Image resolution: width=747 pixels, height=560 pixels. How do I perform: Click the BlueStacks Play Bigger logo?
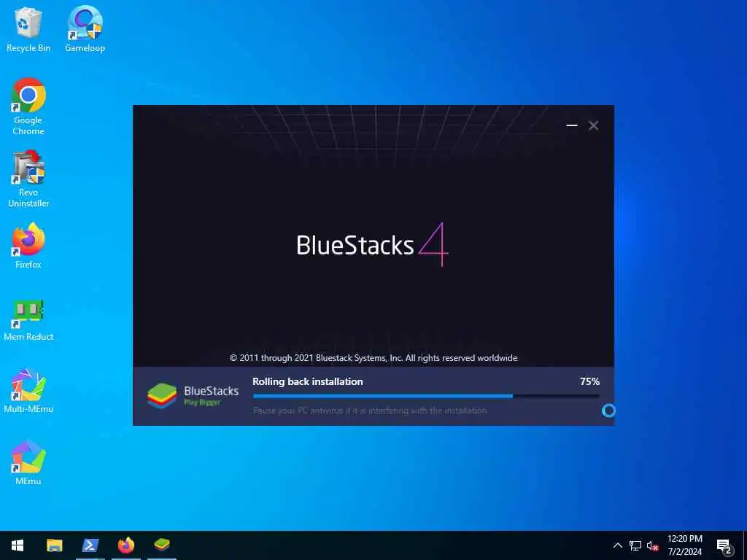coord(193,396)
